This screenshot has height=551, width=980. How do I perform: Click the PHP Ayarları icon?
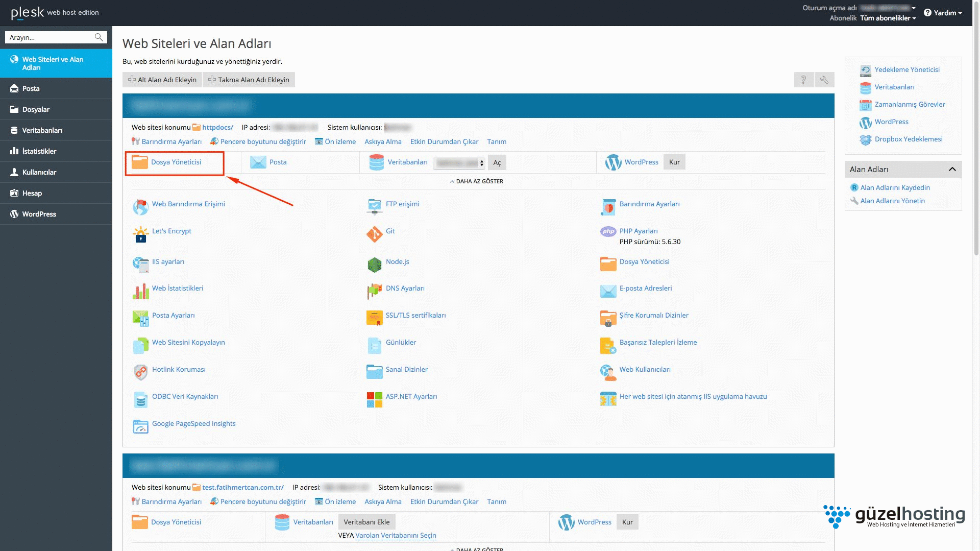tap(608, 231)
